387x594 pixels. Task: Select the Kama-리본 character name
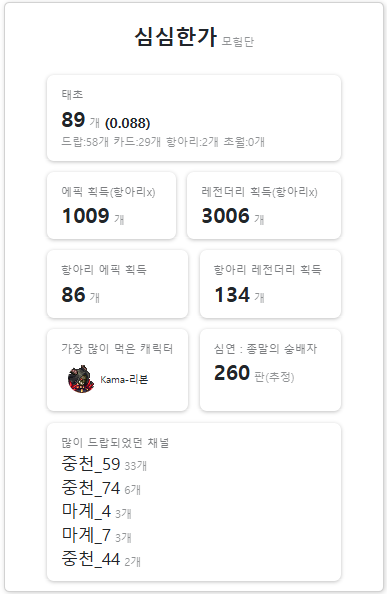124,379
